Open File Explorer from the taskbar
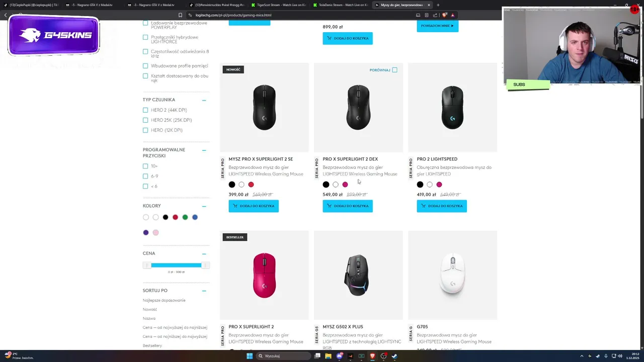644x362 pixels. coord(328,356)
